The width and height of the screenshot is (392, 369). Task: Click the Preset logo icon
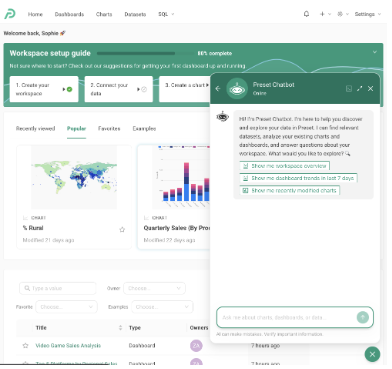10,14
